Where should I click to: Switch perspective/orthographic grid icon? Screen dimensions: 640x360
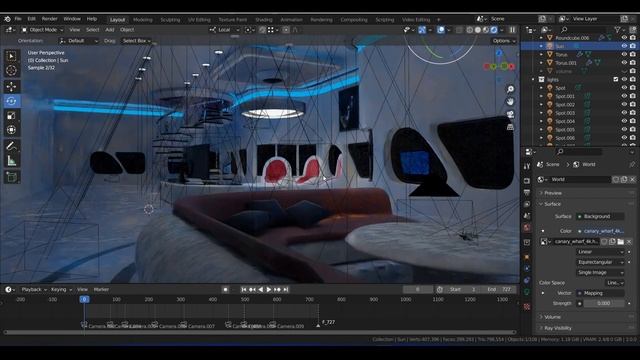[x=510, y=127]
